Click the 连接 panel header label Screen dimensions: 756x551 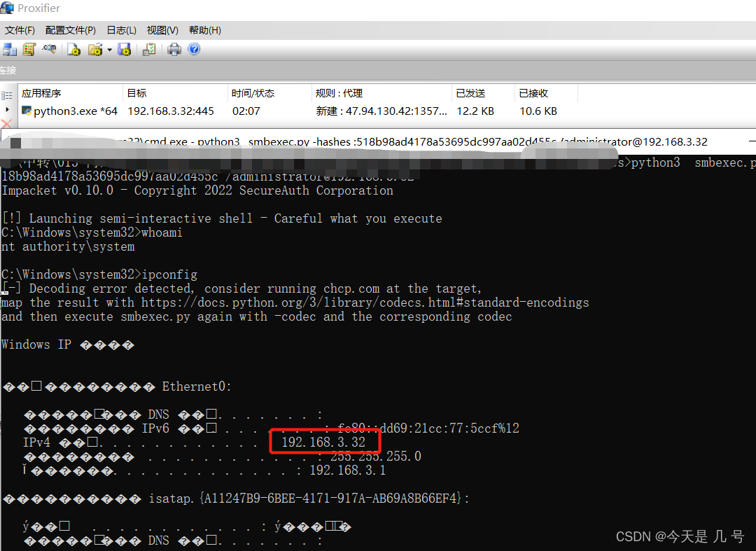(8, 71)
